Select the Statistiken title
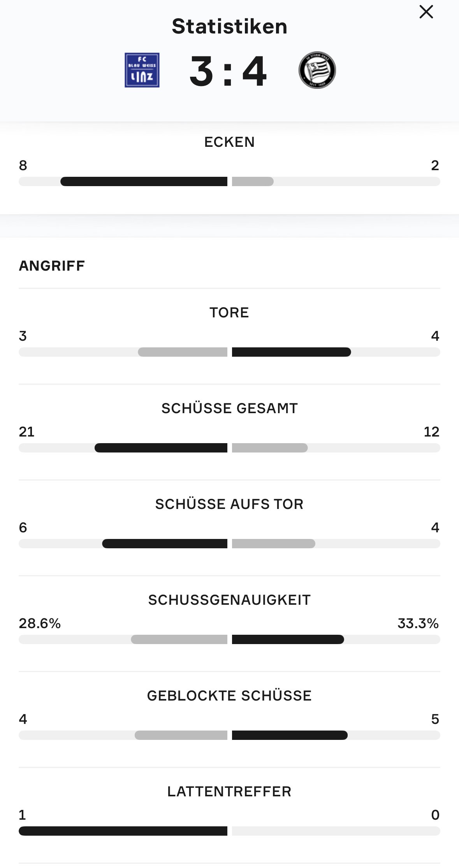Image resolution: width=459 pixels, height=868 pixels. tap(229, 26)
